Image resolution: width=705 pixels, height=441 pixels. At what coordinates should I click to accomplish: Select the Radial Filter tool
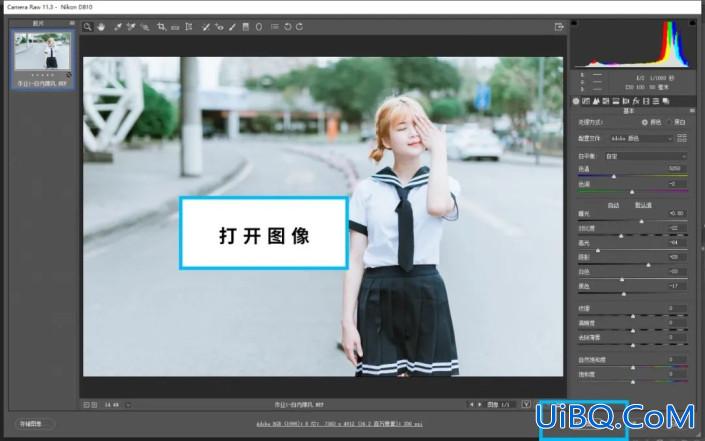[x=259, y=27]
